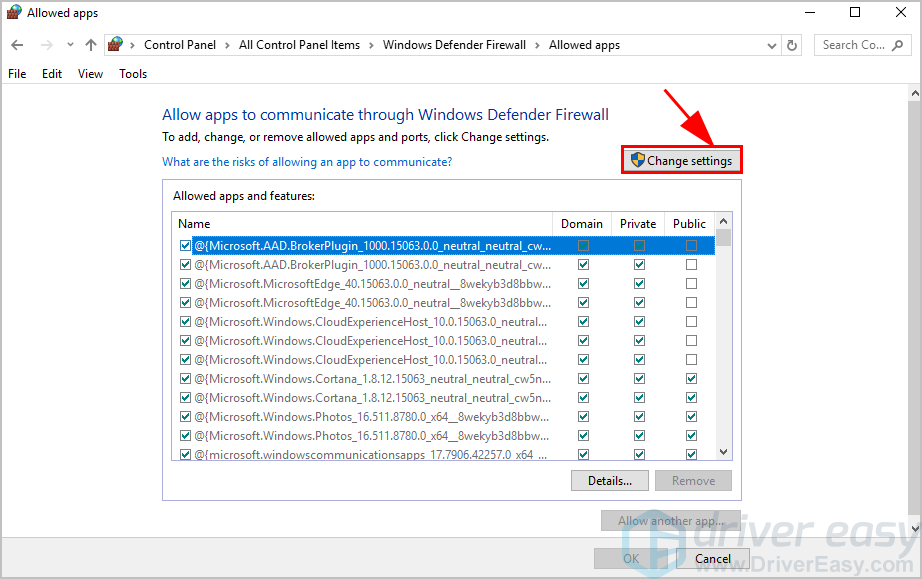
Task: Open recent locations dropdown beside forward arrow
Action: [x=70, y=45]
